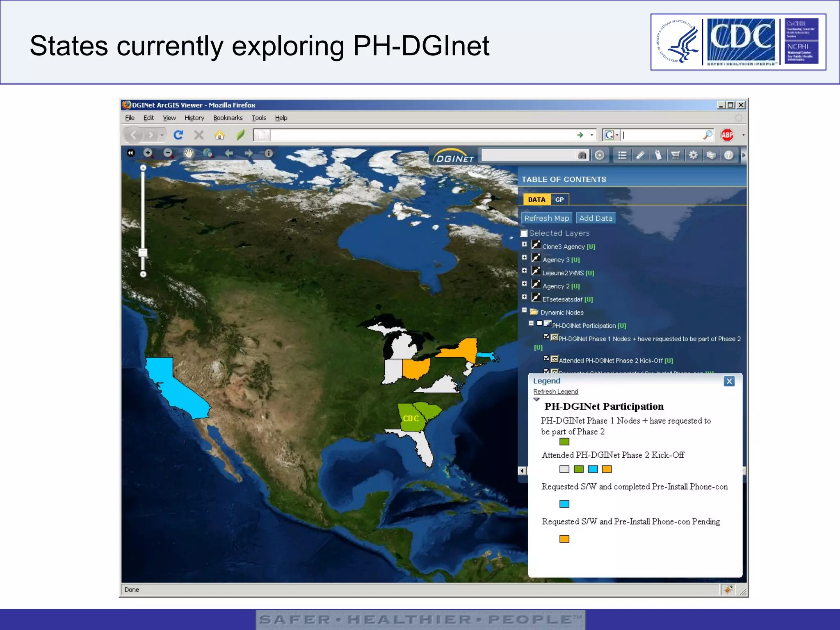Open the table of contents list icon
This screenshot has height=630, width=840.
point(622,155)
